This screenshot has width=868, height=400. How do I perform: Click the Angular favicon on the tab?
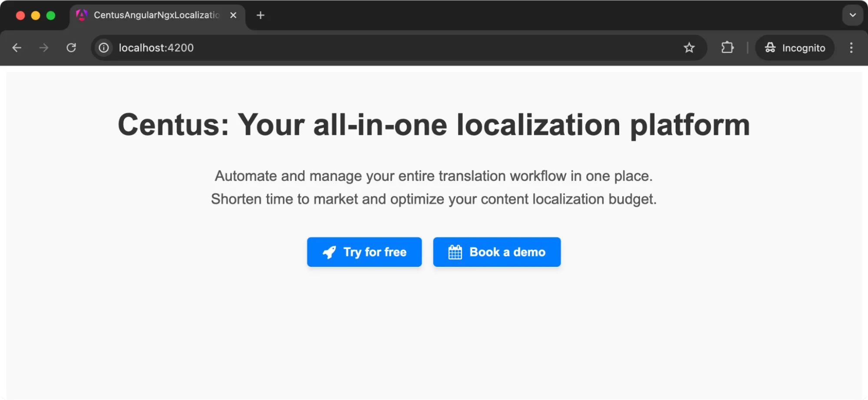click(82, 15)
